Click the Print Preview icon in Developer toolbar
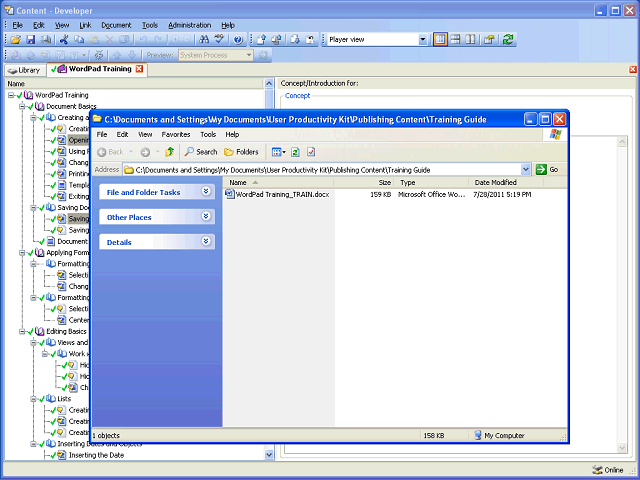The width and height of the screenshot is (640, 480). tap(46, 40)
